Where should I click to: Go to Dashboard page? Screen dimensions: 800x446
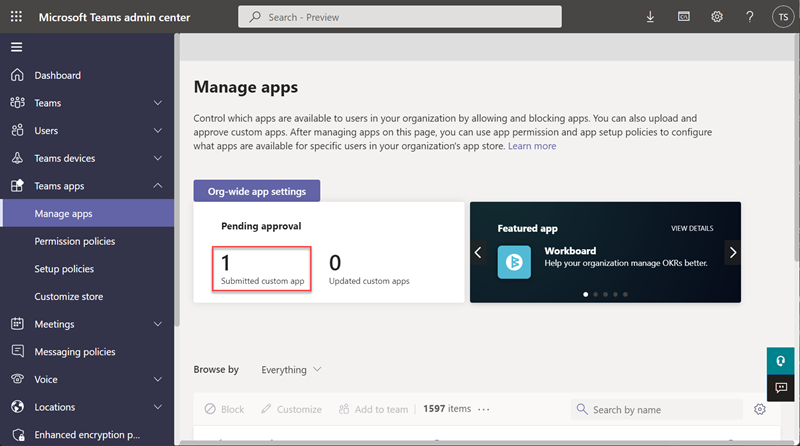[58, 75]
